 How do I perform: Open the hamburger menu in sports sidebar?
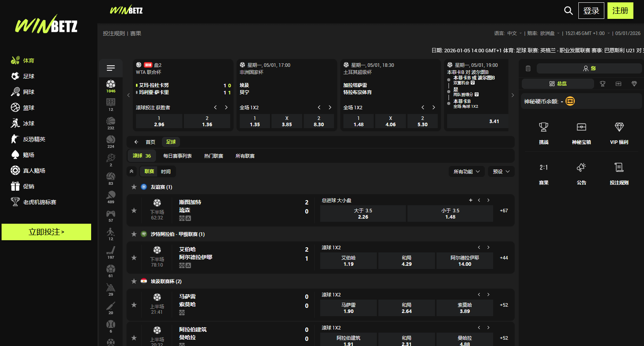point(111,68)
